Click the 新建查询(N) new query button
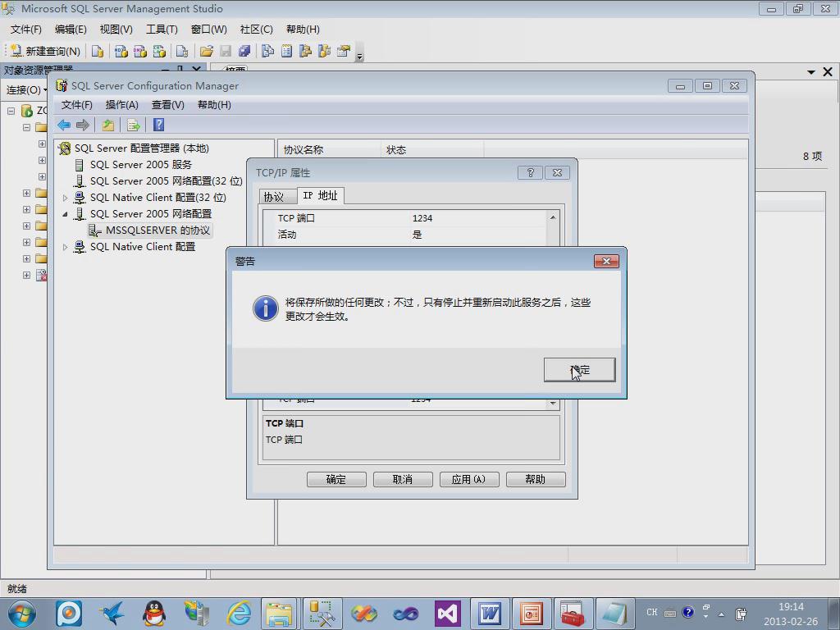This screenshot has width=840, height=630. [x=45, y=51]
